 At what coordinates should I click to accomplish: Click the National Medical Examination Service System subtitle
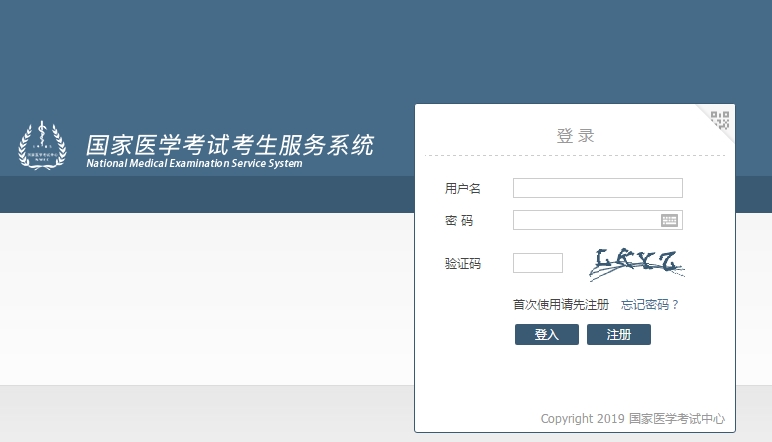[x=194, y=164]
